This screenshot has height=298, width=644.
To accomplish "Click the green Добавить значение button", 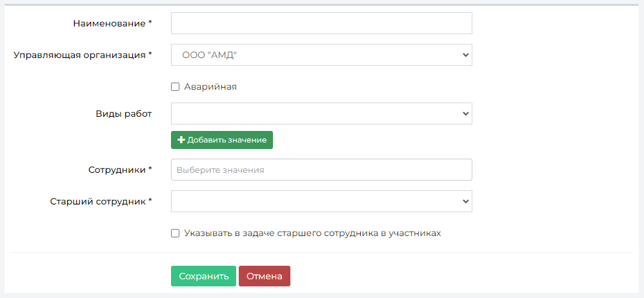I will pos(222,140).
